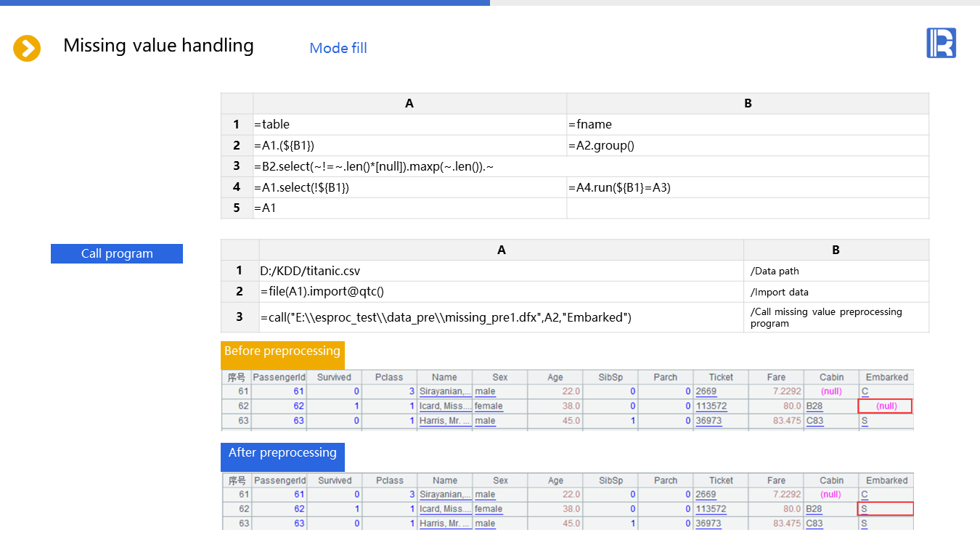Click the D:/KDD/titanic.csv path cell
The image size is (980, 551).
click(501, 271)
